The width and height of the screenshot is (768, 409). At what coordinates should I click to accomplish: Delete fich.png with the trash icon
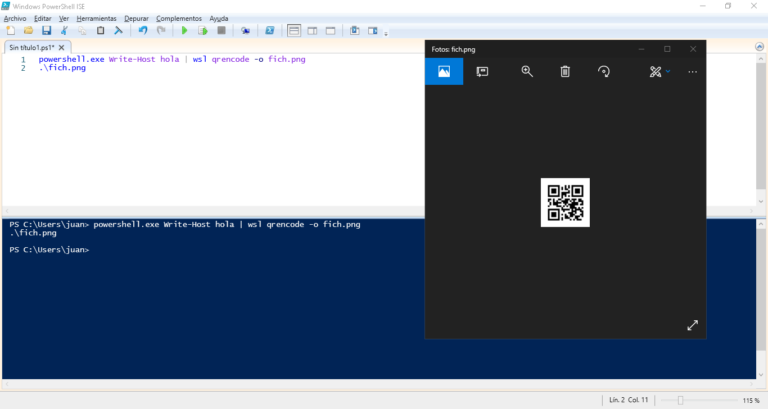tap(565, 71)
